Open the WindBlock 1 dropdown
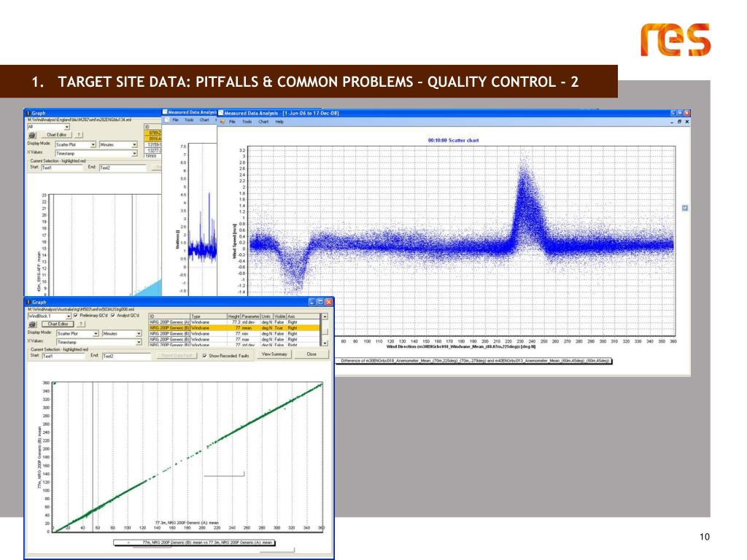This screenshot has height=560, width=747. coord(69,316)
